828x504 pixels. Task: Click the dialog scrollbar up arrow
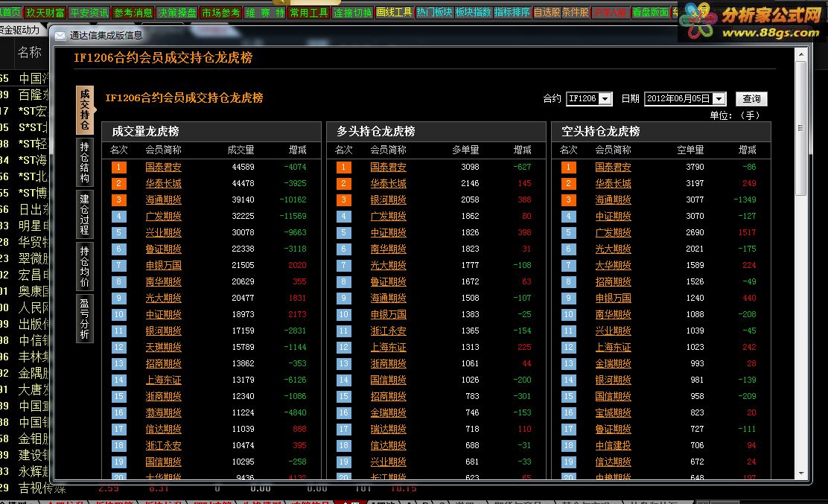(x=801, y=54)
